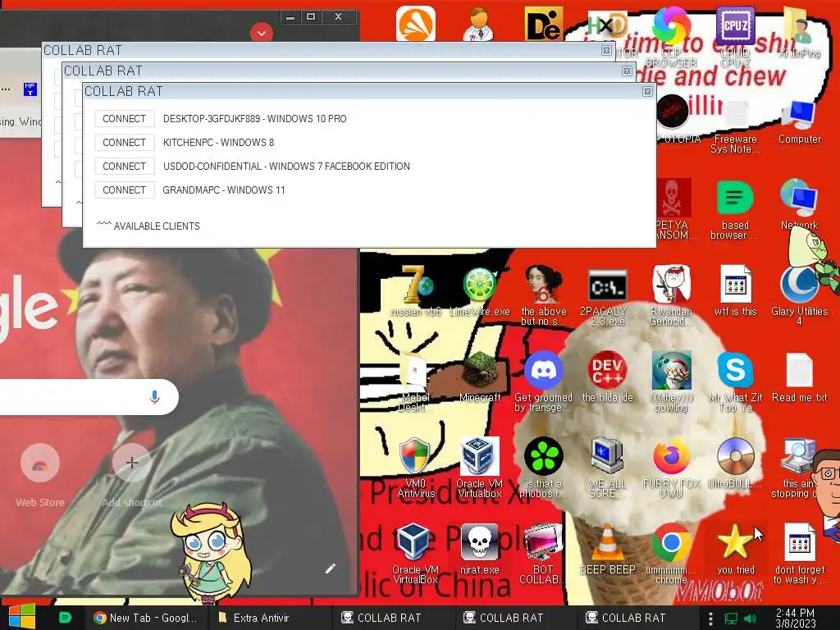
Task: Click the red dropdown chevron circle
Action: click(262, 33)
